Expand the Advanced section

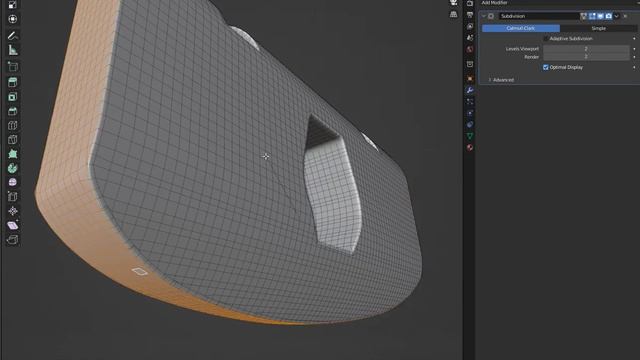(501, 80)
